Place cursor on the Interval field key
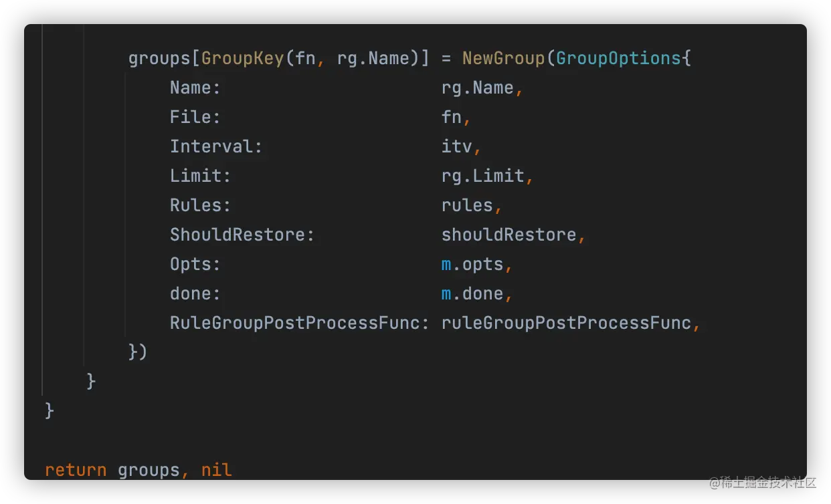This screenshot has width=831, height=504. point(215,146)
